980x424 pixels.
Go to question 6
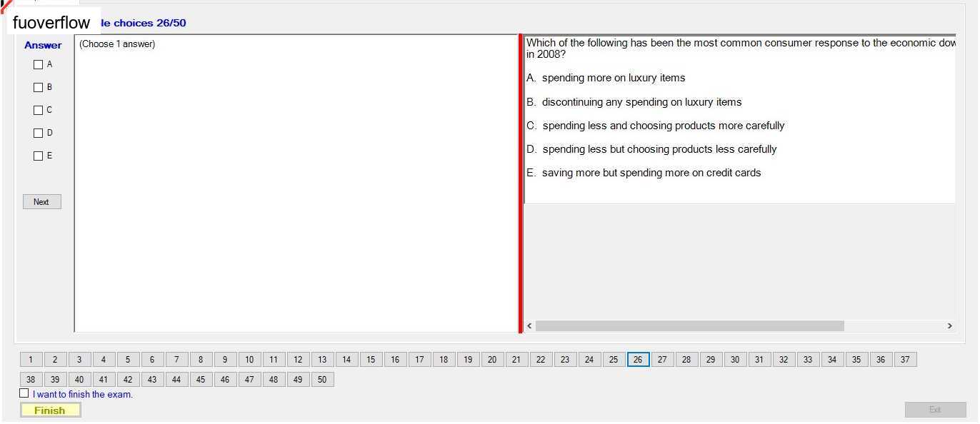(x=152, y=360)
